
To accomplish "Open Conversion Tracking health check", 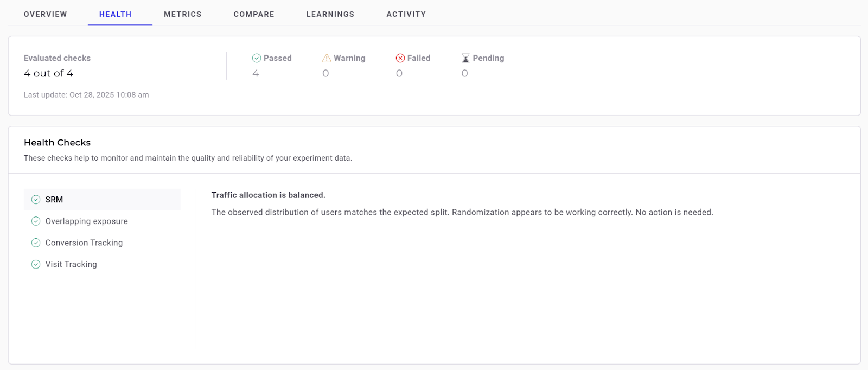I will [84, 243].
